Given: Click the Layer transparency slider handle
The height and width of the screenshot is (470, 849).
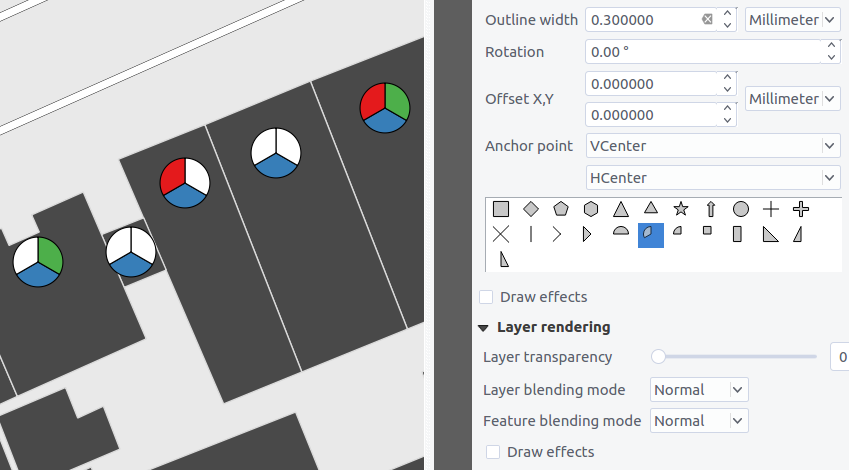Looking at the screenshot, I should [x=658, y=357].
